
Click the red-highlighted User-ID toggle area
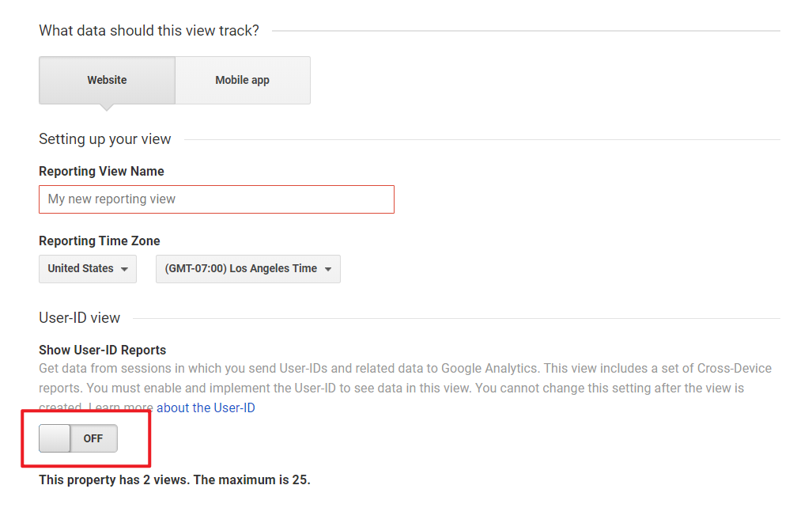pyautogui.click(x=87, y=438)
